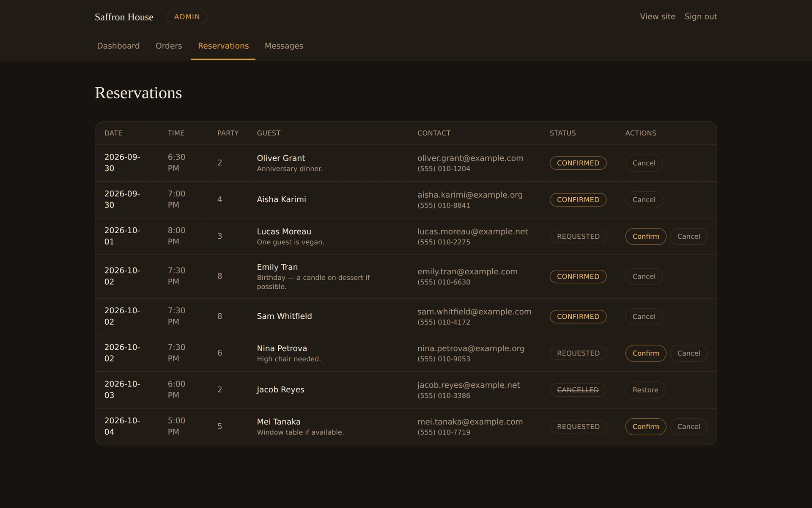Image resolution: width=812 pixels, height=508 pixels.
Task: Click the Reservations page heading
Action: 138,93
